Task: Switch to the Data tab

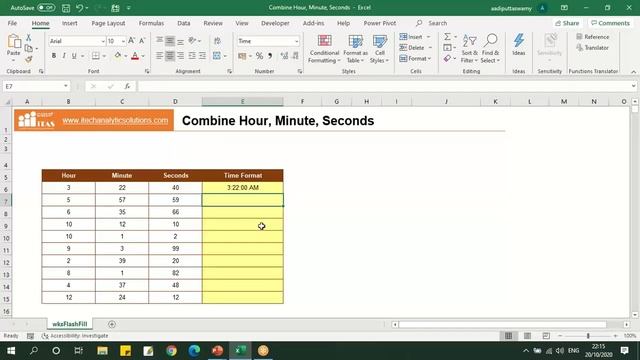Action: [184, 23]
